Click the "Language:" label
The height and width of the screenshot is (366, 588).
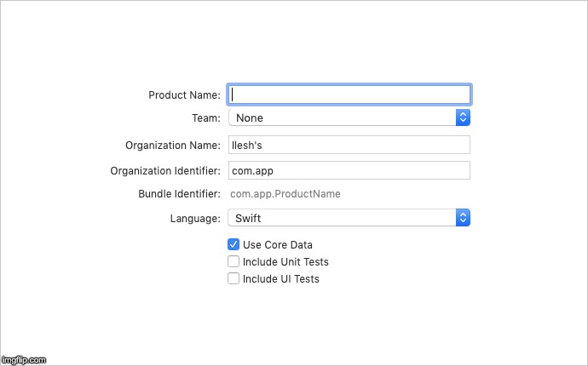(x=195, y=219)
